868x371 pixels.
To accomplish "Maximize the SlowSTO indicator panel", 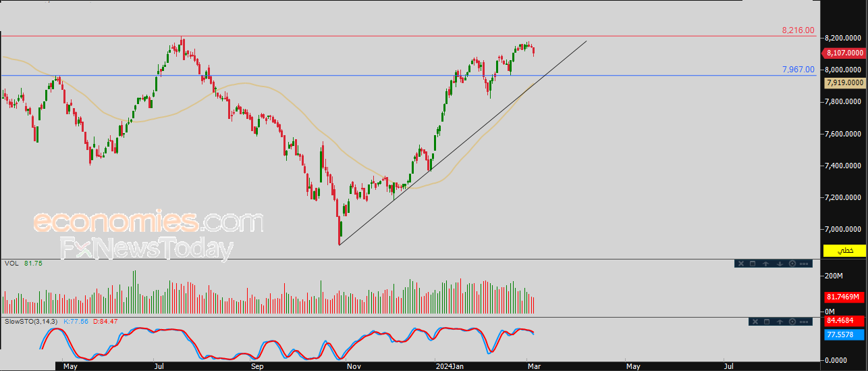I will [767, 322].
